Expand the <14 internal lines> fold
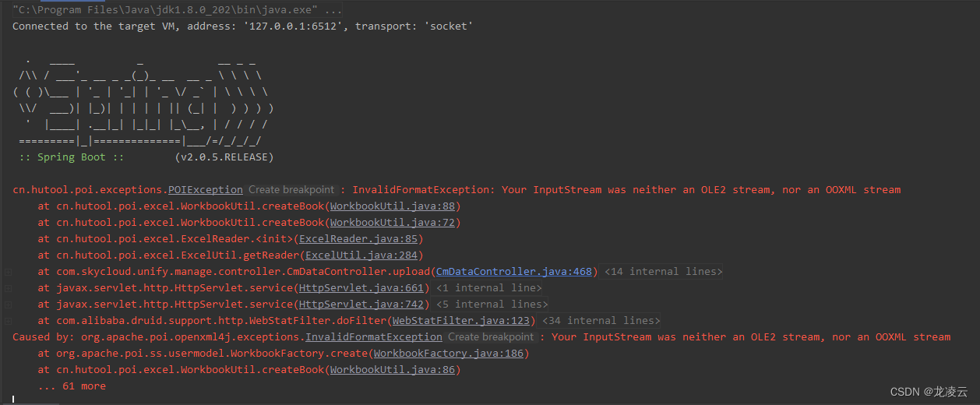980x405 pixels. [x=664, y=272]
